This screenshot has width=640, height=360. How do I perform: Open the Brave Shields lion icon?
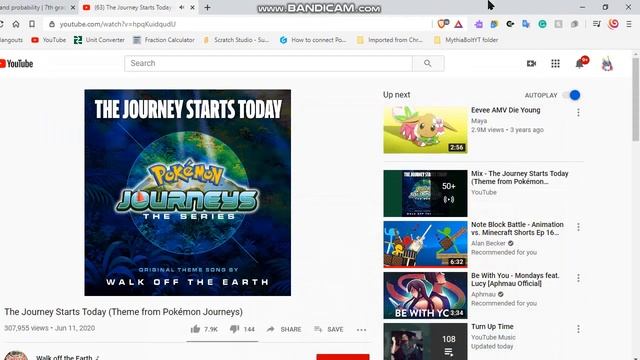[442, 24]
